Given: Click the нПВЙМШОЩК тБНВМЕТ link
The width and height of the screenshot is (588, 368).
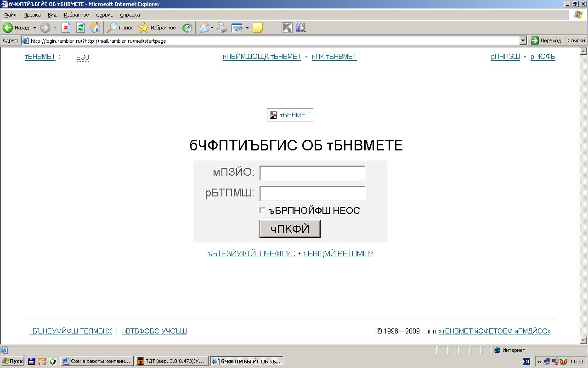Looking at the screenshot, I should click(x=262, y=57).
